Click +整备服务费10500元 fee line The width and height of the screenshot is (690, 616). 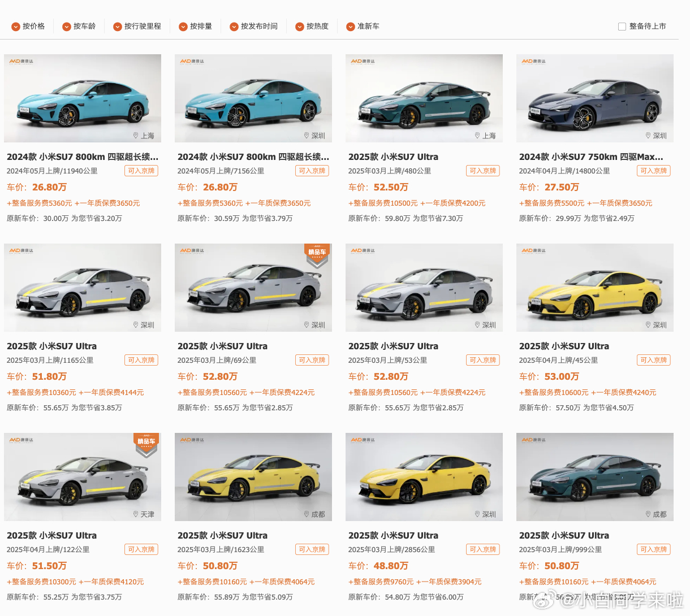pyautogui.click(x=417, y=203)
